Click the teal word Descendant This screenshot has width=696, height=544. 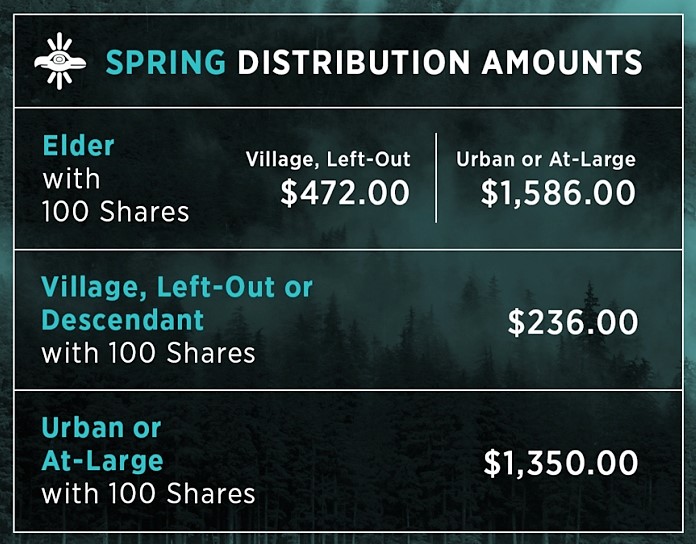122,320
